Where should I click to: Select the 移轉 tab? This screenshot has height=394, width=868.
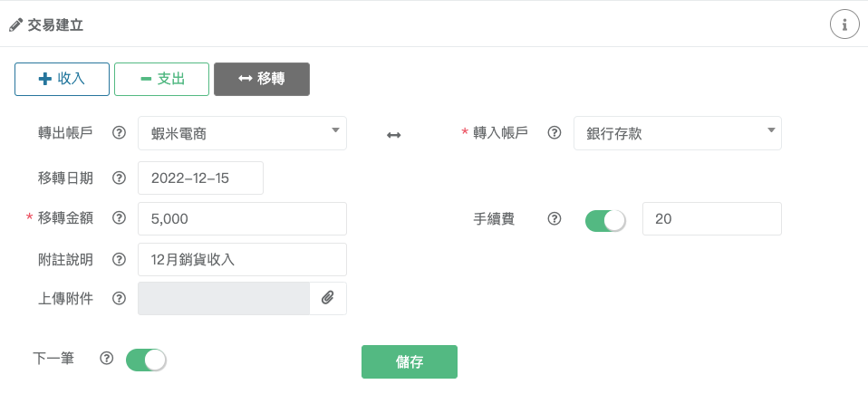point(262,79)
